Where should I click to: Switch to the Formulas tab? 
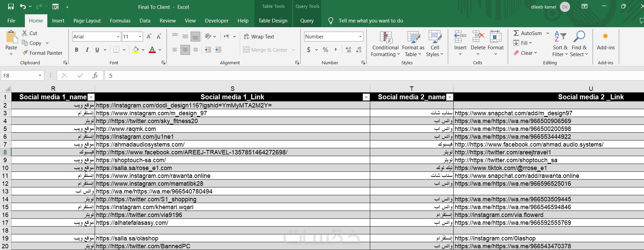[120, 20]
